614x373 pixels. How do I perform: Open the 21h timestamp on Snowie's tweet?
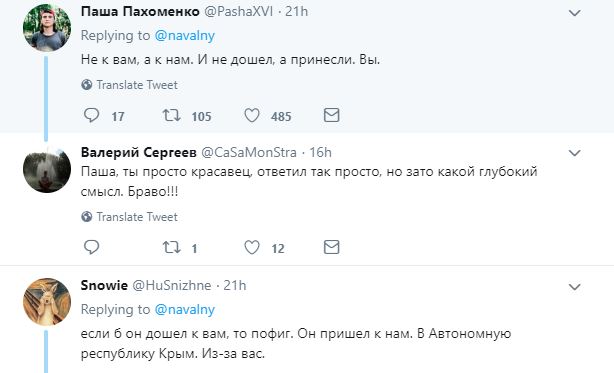click(x=235, y=285)
